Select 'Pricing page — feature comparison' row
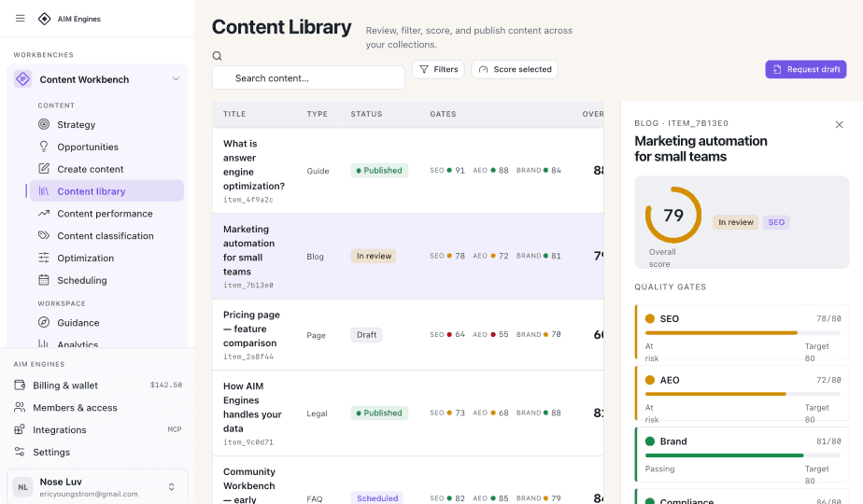This screenshot has width=863, height=504. click(408, 334)
